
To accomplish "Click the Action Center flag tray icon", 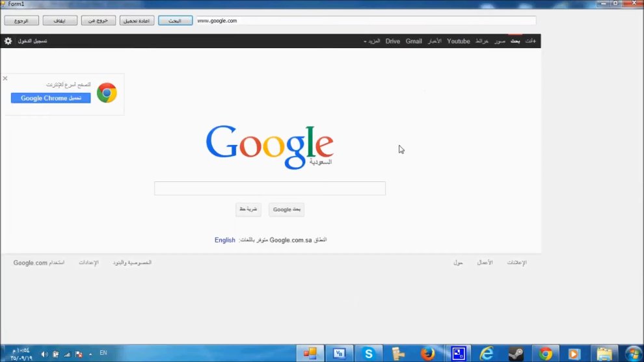I will pos(79,354).
